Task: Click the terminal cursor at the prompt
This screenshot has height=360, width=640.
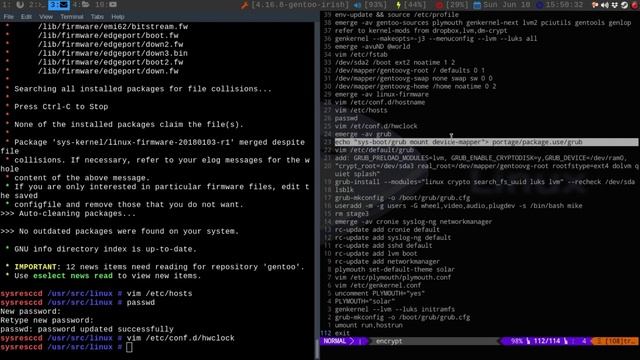Action: 129,347
